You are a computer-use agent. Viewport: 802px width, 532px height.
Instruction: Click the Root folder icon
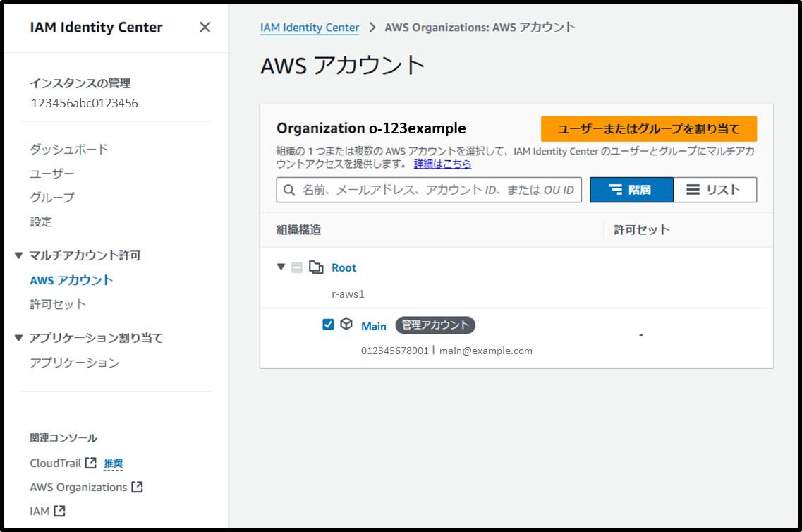click(x=316, y=267)
